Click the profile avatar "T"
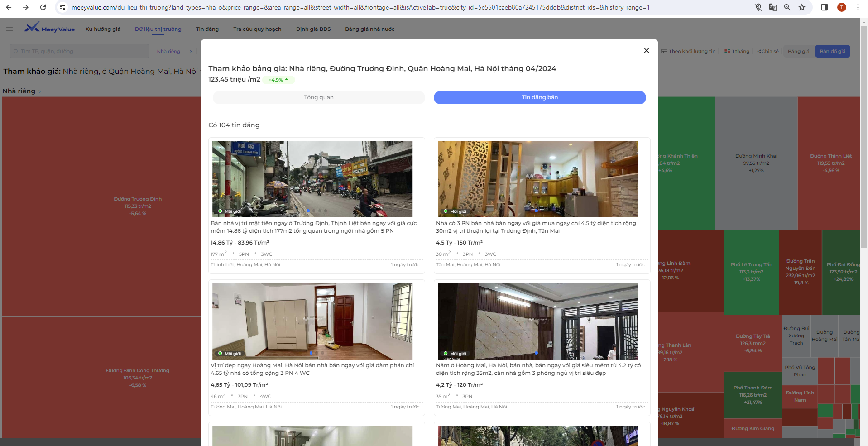Screen dimensions: 868x446 pyautogui.click(x=841, y=7)
